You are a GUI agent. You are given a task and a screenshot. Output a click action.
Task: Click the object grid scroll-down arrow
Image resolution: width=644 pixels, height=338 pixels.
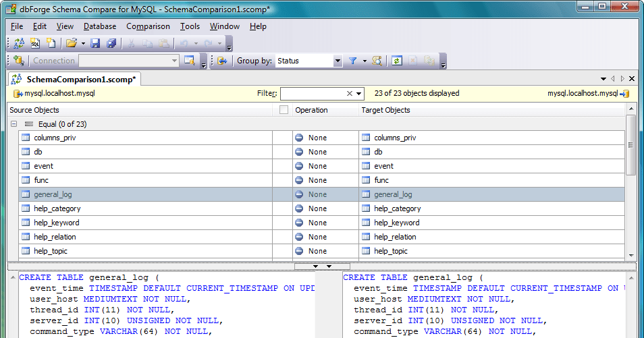(x=631, y=255)
